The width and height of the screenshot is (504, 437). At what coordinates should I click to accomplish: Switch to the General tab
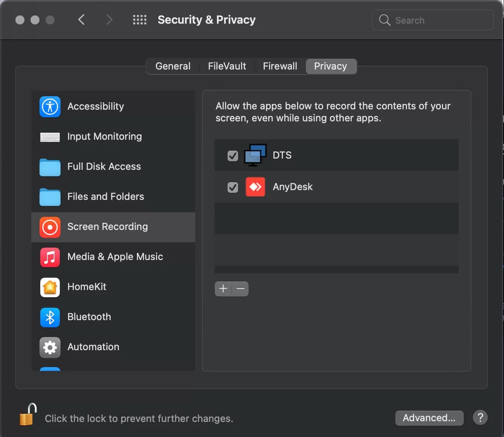coord(173,67)
